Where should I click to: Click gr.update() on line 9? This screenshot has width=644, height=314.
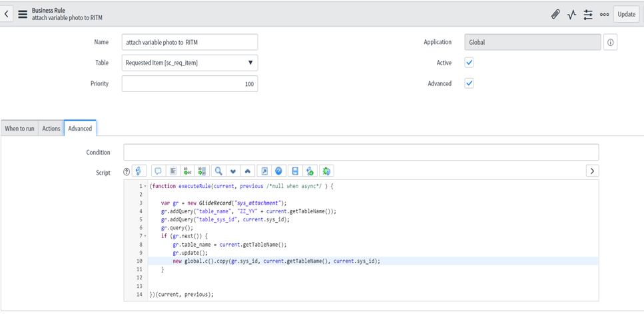tap(190, 253)
